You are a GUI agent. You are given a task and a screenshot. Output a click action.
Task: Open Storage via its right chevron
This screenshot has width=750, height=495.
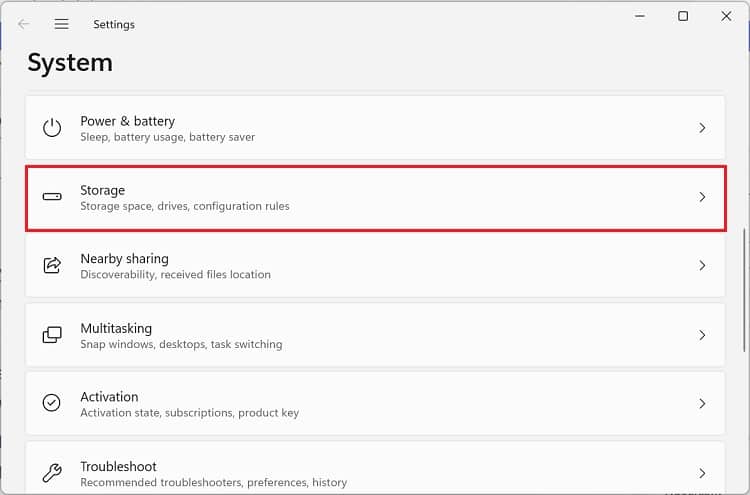pyautogui.click(x=702, y=197)
